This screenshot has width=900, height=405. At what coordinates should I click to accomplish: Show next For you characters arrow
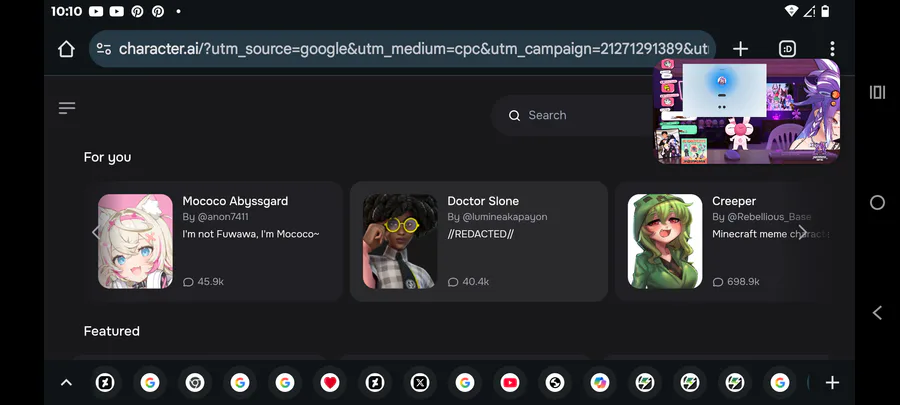tap(802, 232)
